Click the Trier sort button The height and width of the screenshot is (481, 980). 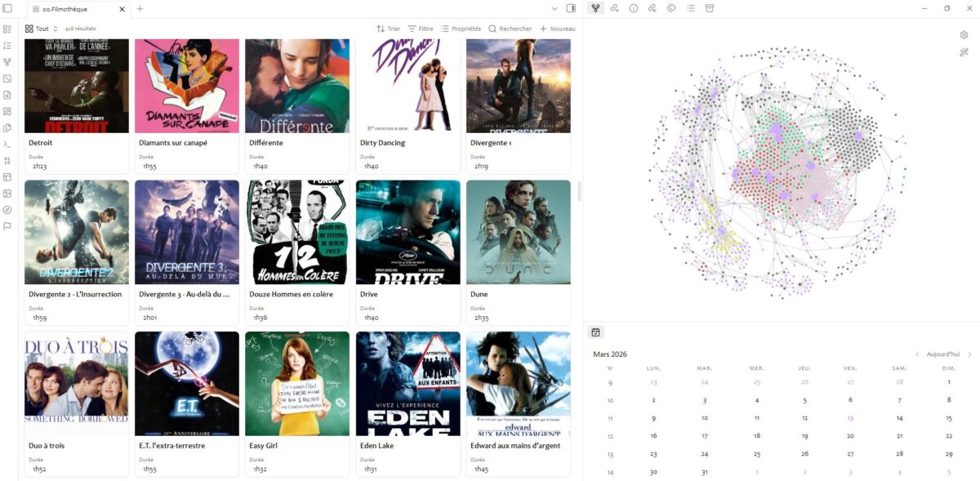pyautogui.click(x=388, y=29)
